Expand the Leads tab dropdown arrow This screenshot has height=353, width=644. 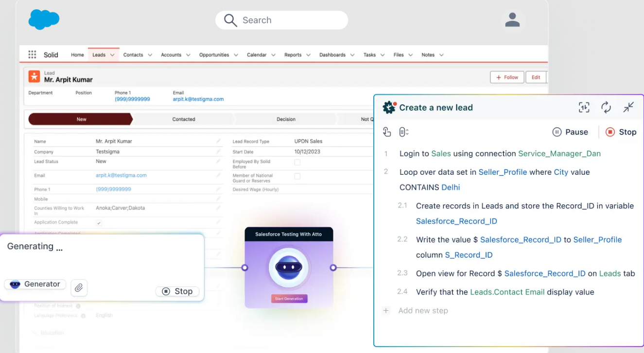click(x=112, y=55)
